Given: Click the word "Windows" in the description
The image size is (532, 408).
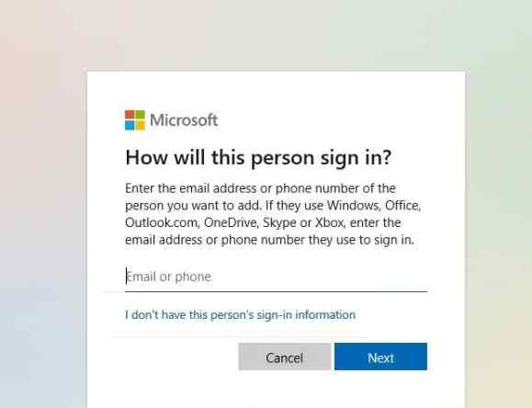Looking at the screenshot, I should coord(354,206).
